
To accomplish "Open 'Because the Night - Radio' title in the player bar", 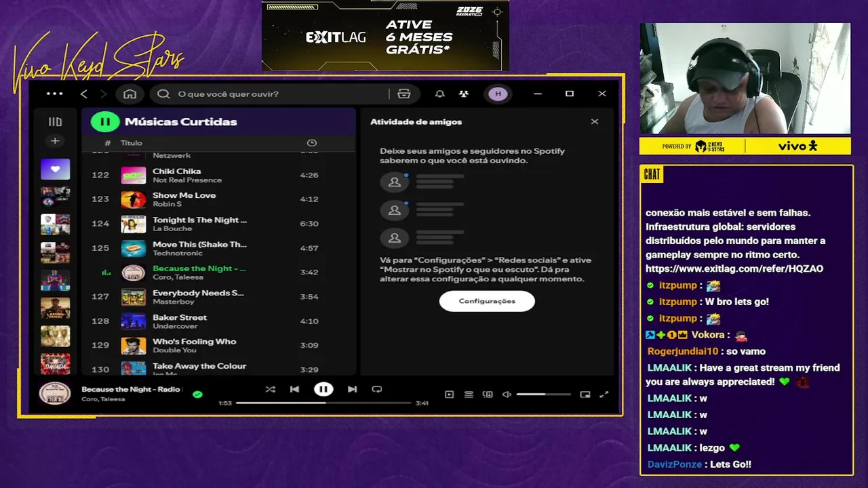I will 131,389.
